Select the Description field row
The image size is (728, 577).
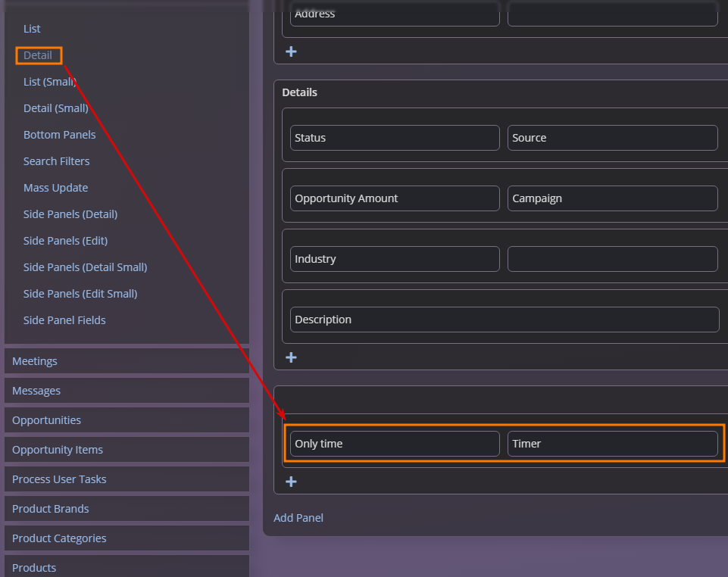point(504,320)
